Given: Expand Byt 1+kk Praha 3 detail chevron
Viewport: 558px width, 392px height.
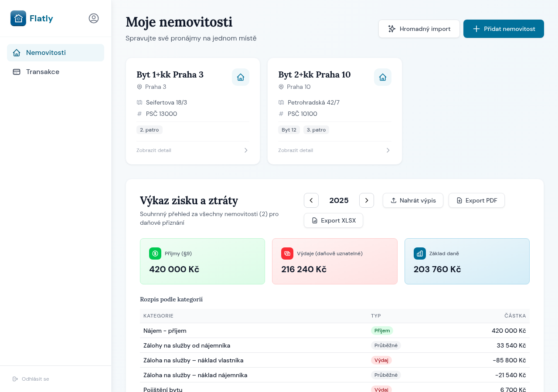Looking at the screenshot, I should [246, 150].
